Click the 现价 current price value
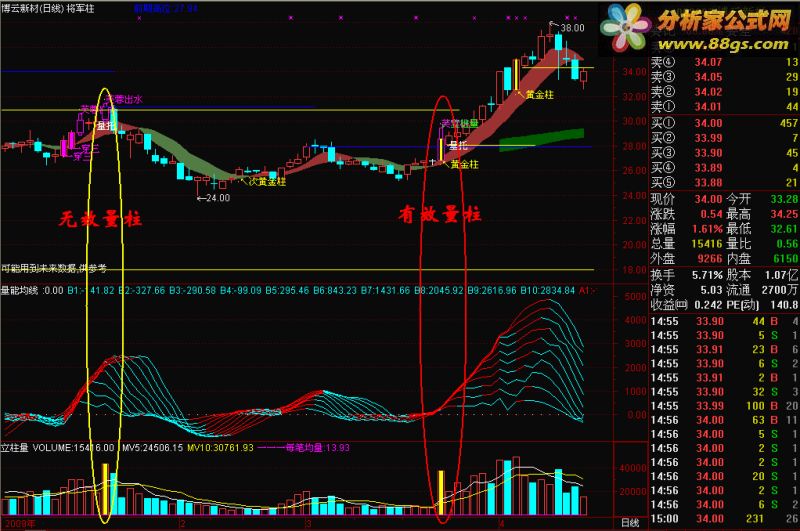The image size is (800, 531). point(708,199)
